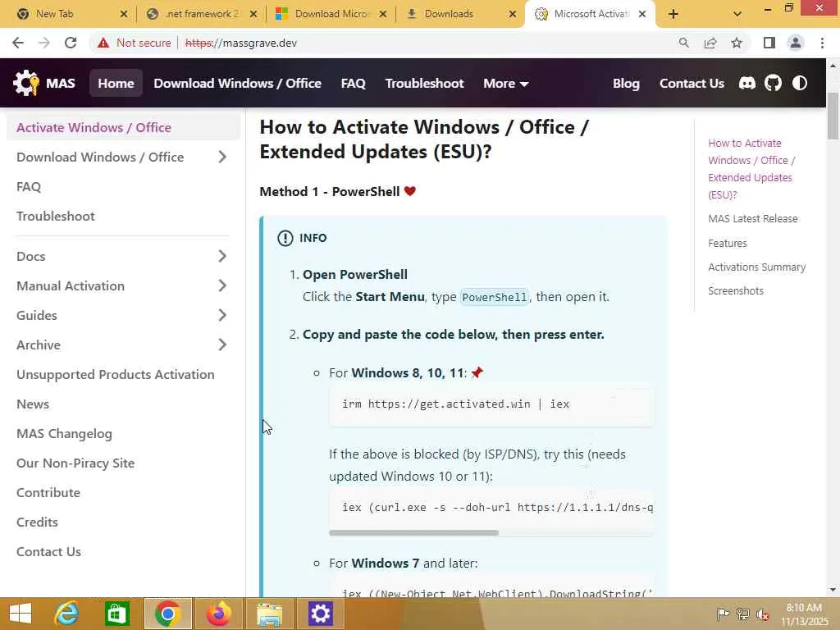
Task: Click the irm get.activated.win code block
Action: [x=491, y=404]
